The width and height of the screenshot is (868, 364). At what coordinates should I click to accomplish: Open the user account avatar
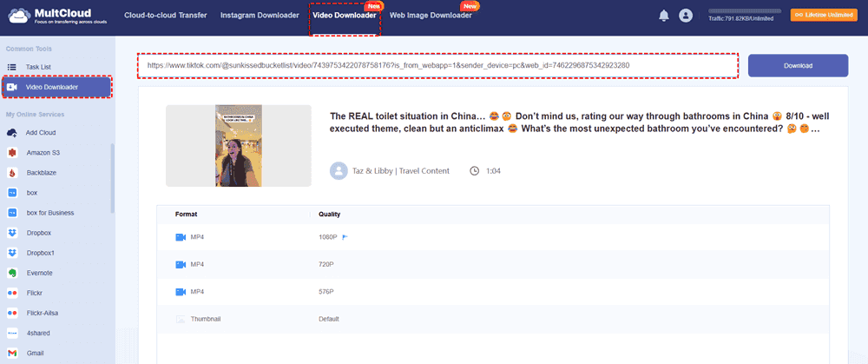coord(686,16)
